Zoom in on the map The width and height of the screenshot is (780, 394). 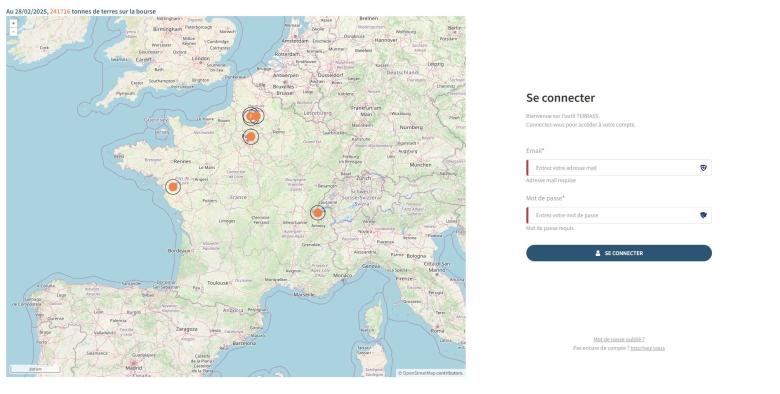coord(13,23)
